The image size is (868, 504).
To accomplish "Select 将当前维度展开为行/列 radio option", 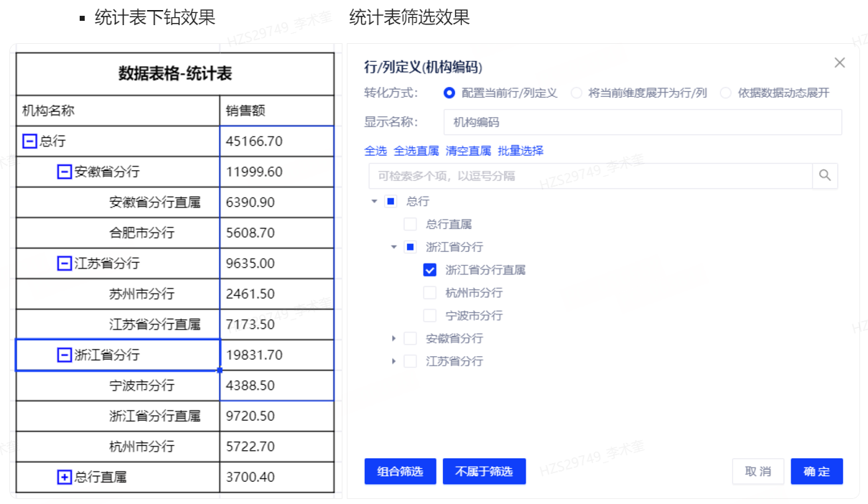I will coord(577,93).
